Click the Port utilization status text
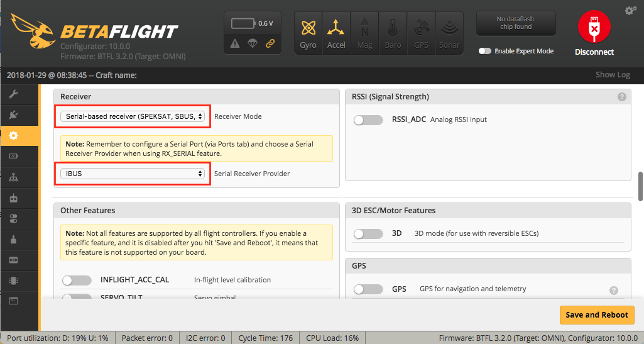Viewport: 644px width, 344px height. click(58, 338)
